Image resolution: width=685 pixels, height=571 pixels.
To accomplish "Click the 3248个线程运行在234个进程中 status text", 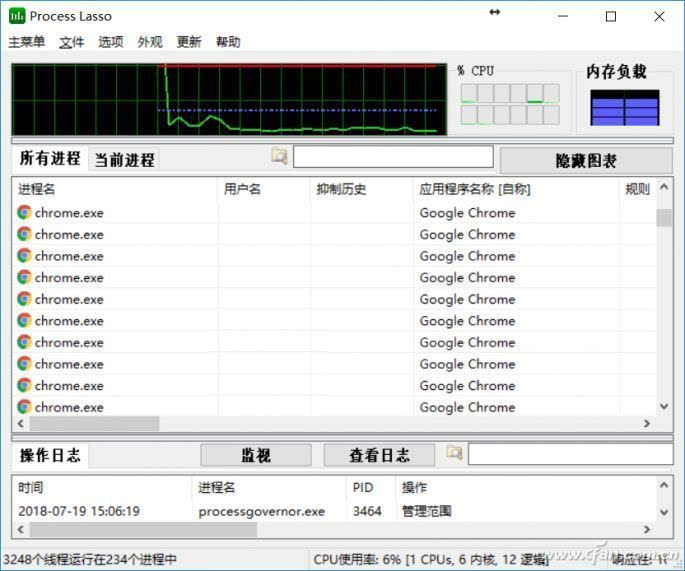I will tap(90, 559).
